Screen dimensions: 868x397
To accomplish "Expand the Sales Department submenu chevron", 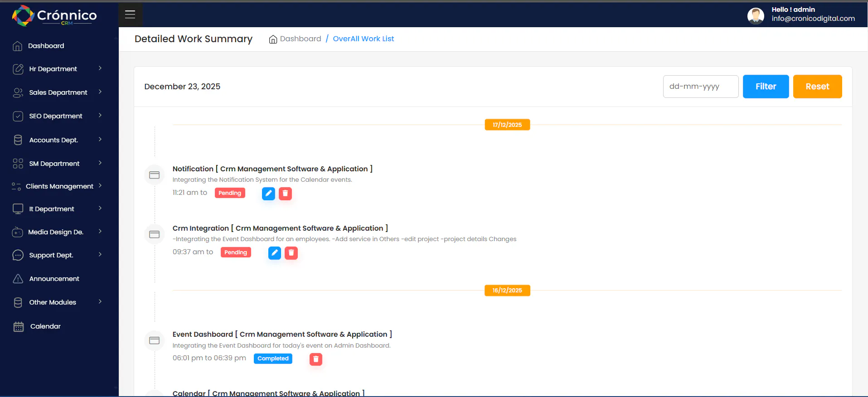I will click(x=100, y=92).
